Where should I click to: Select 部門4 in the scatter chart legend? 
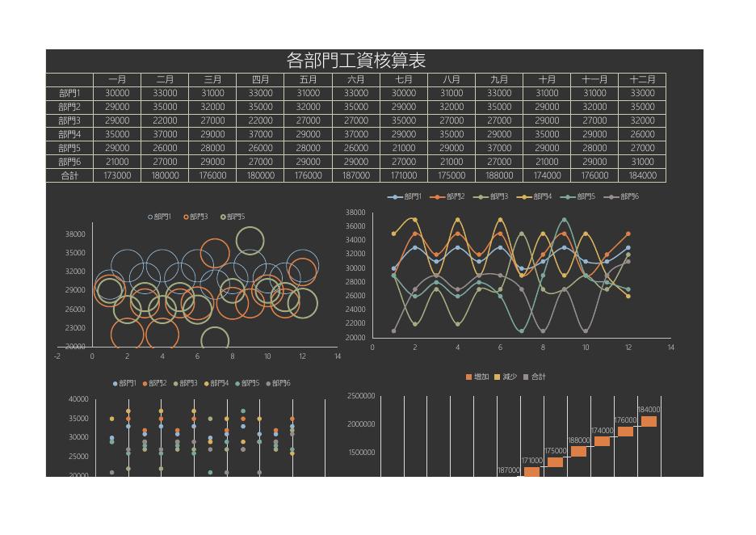click(216, 384)
